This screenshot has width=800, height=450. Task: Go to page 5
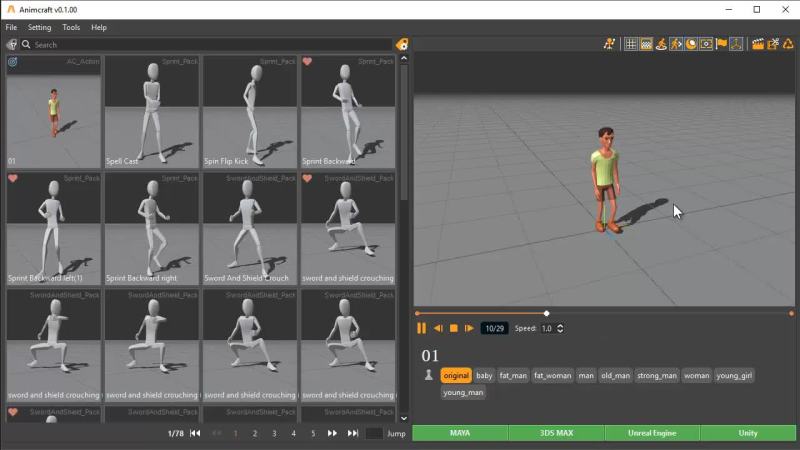[313, 433]
